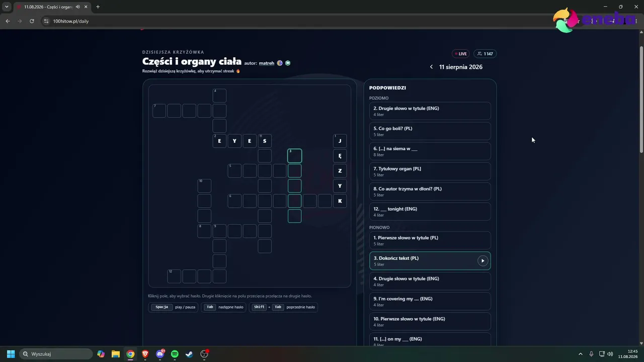Viewport: 644px width, 362px height.
Task: Click crossword cell numbered 12
Action: click(174, 277)
